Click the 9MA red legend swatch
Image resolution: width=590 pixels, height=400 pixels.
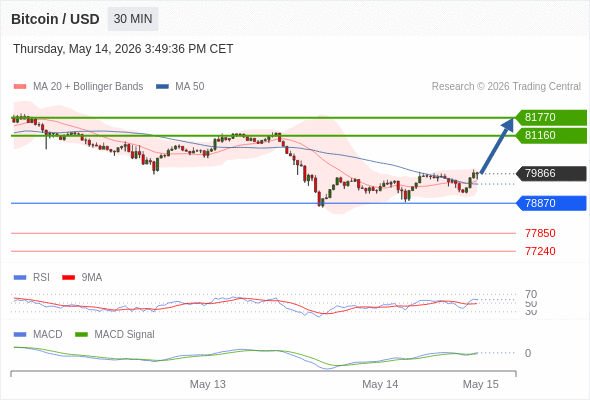[68, 278]
